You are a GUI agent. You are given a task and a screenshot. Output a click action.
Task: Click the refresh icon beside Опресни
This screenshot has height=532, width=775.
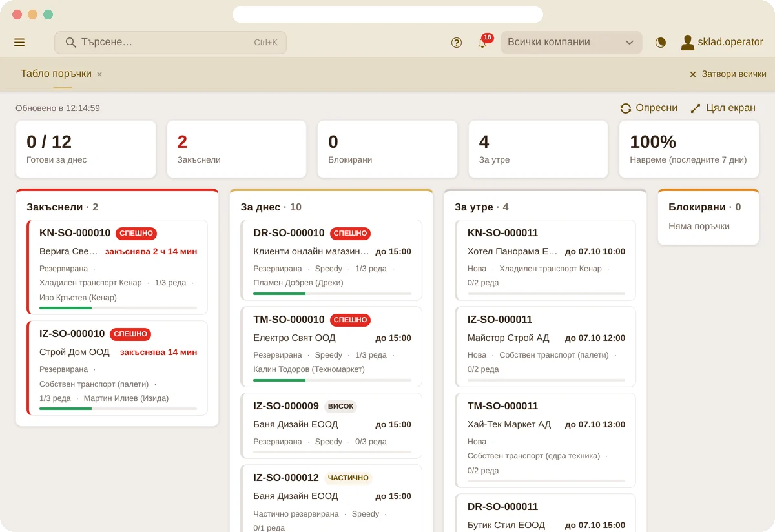click(626, 108)
